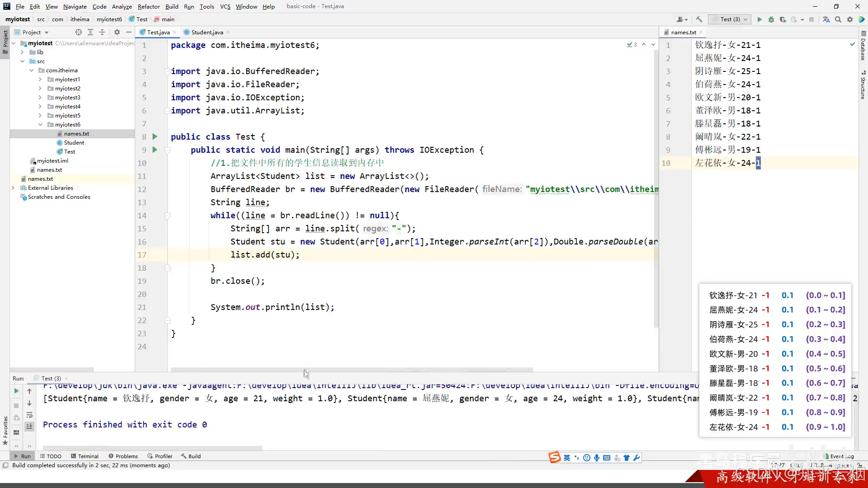Run Test (3) with green play button

pyautogui.click(x=759, y=19)
